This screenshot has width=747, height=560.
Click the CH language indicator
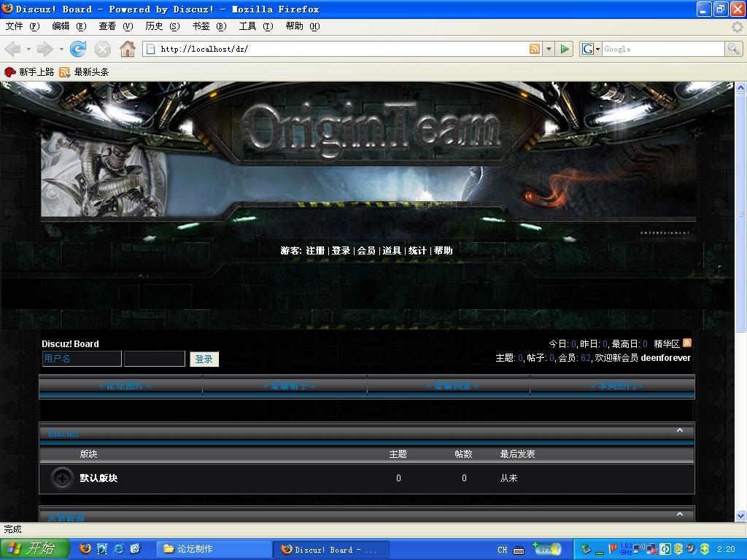tap(503, 550)
